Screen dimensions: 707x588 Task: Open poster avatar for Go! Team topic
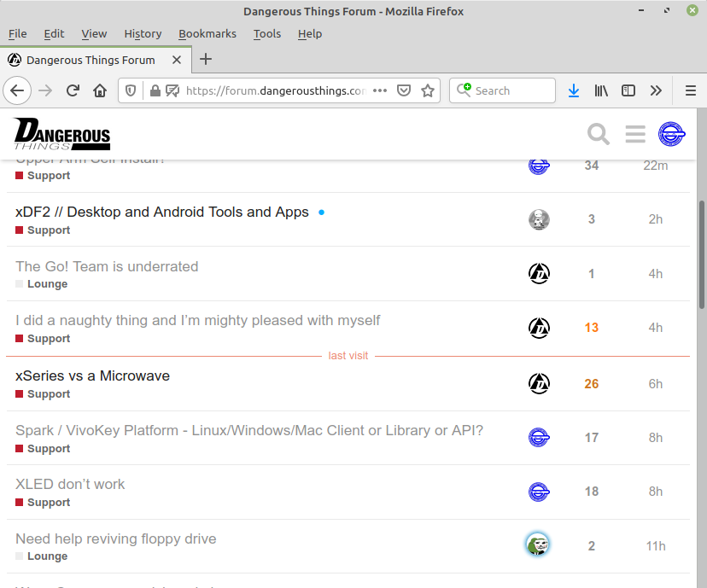(539, 273)
